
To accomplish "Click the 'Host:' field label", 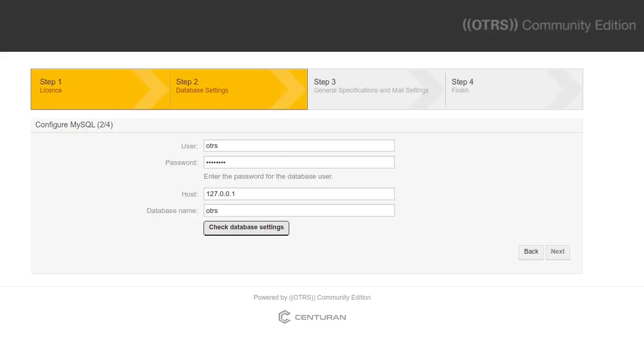I will point(190,194).
